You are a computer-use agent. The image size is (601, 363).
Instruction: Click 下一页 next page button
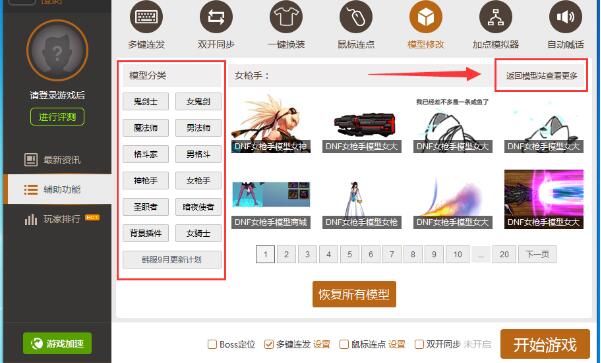pos(537,254)
